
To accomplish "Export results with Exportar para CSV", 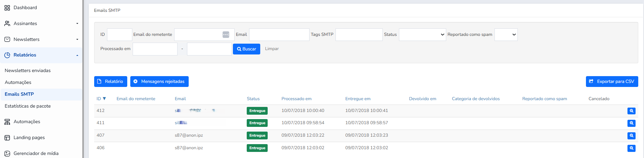I will click(x=612, y=82).
